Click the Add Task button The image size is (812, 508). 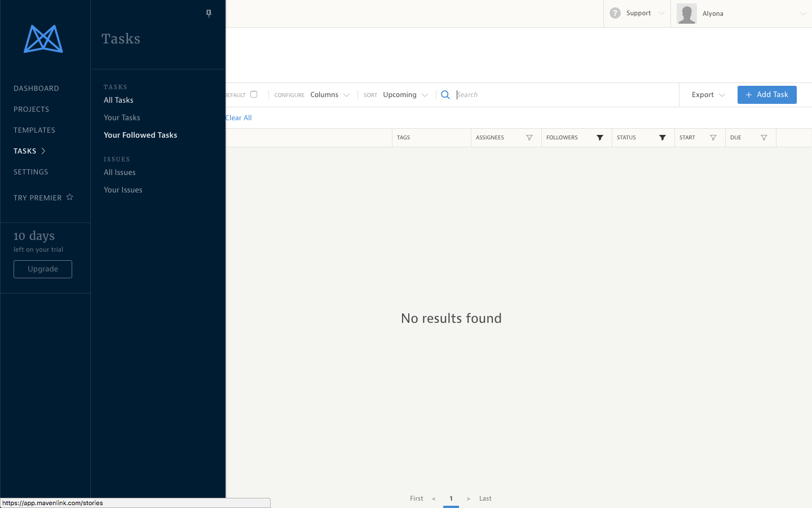coord(766,95)
